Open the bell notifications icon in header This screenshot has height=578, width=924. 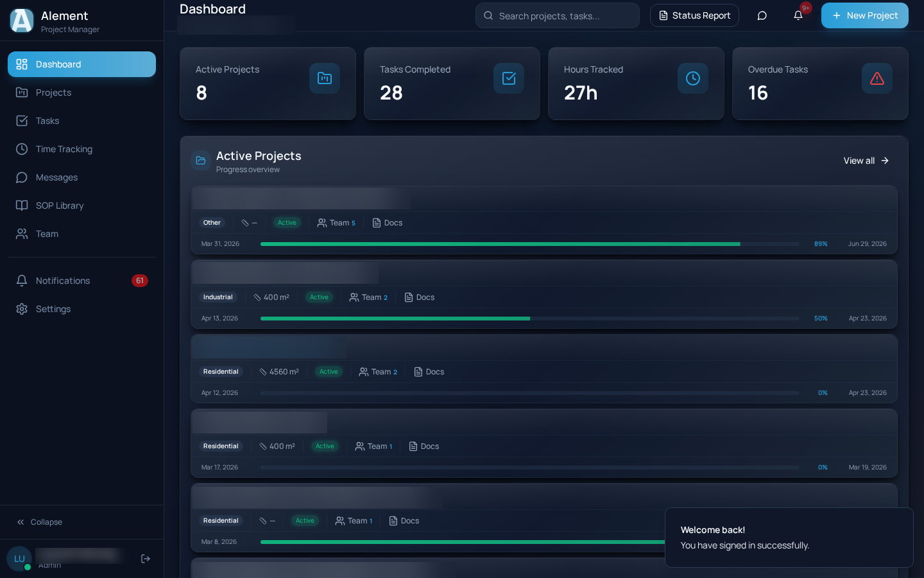tap(798, 15)
